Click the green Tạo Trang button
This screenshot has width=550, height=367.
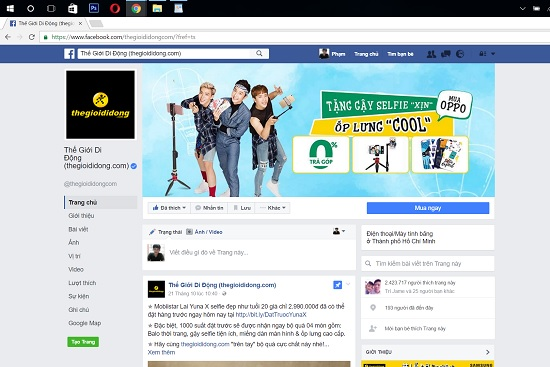coord(83,342)
